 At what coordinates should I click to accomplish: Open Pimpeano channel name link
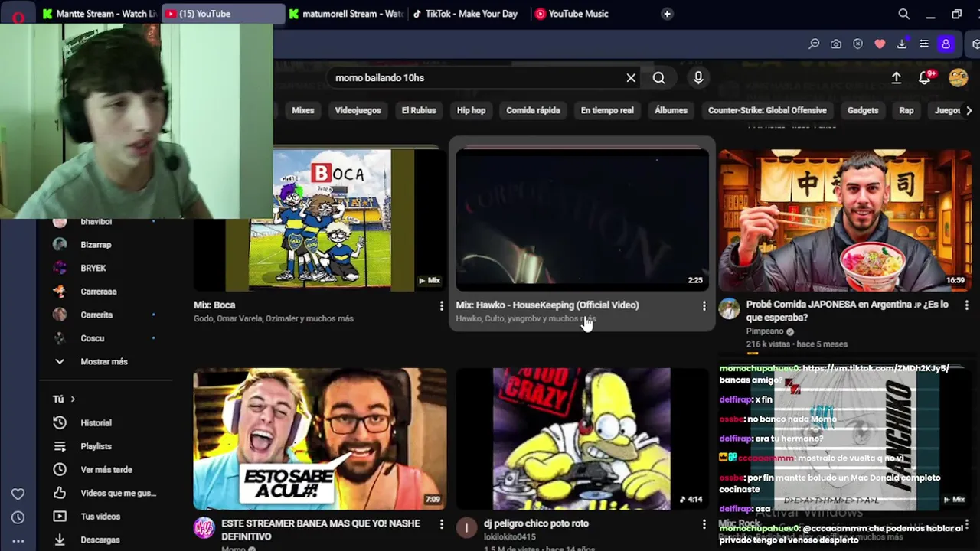pyautogui.click(x=764, y=331)
